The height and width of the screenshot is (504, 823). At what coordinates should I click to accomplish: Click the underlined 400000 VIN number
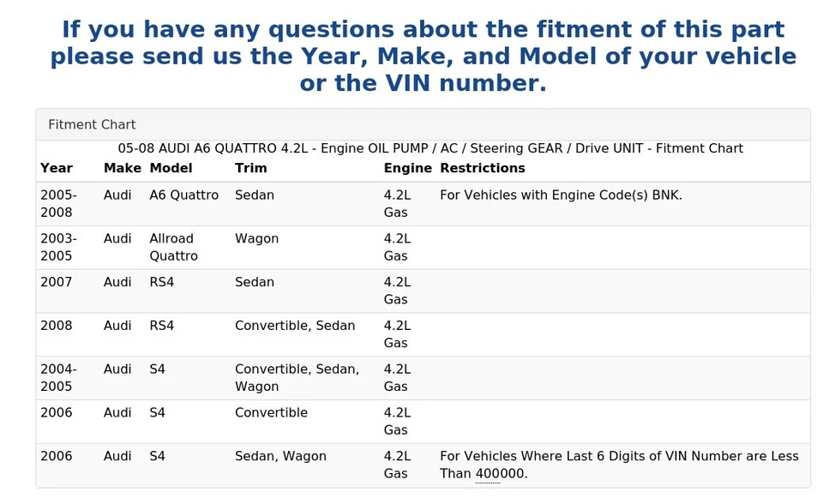(488, 473)
